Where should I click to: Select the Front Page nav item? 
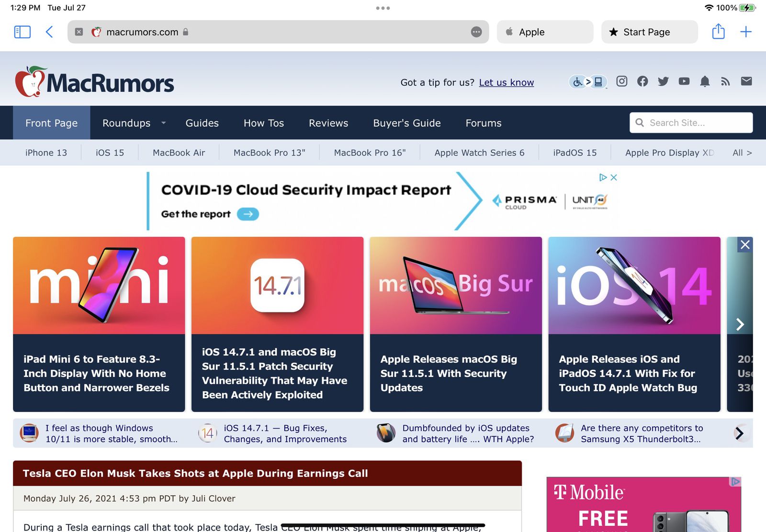(52, 123)
